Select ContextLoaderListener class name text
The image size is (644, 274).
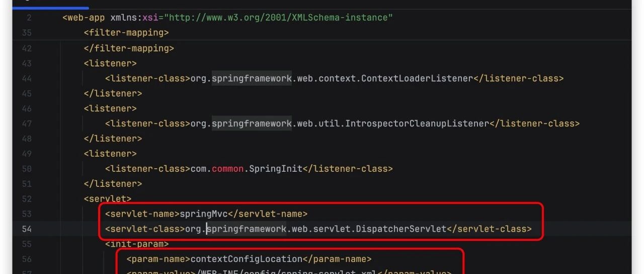pyautogui.click(x=417, y=79)
